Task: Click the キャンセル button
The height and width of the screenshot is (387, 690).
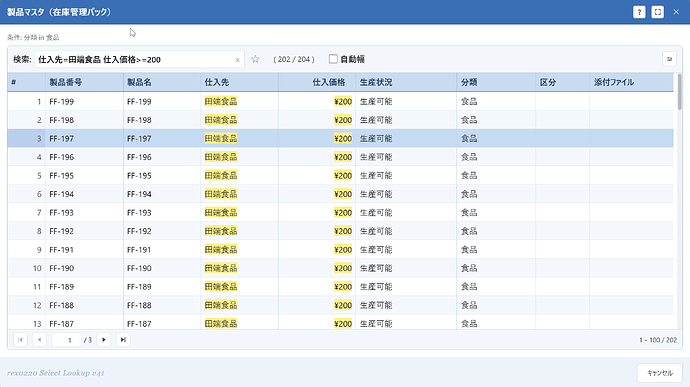Action: click(660, 373)
